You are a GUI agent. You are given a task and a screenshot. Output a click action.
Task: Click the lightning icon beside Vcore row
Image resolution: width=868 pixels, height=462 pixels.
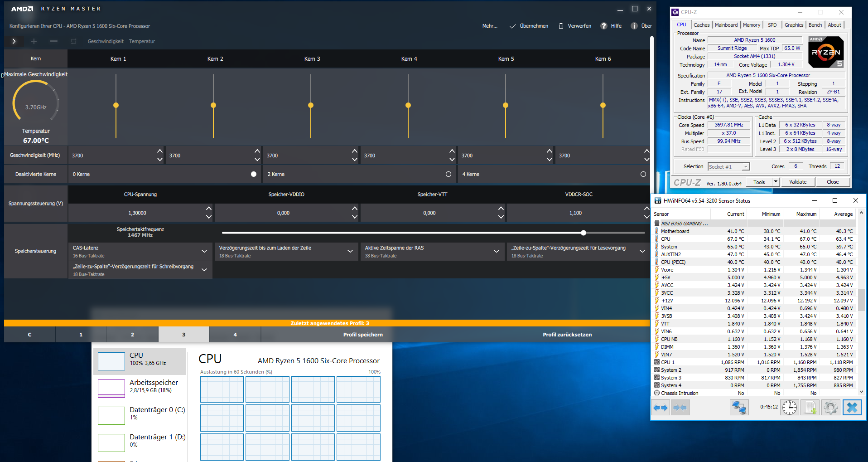[x=657, y=270]
